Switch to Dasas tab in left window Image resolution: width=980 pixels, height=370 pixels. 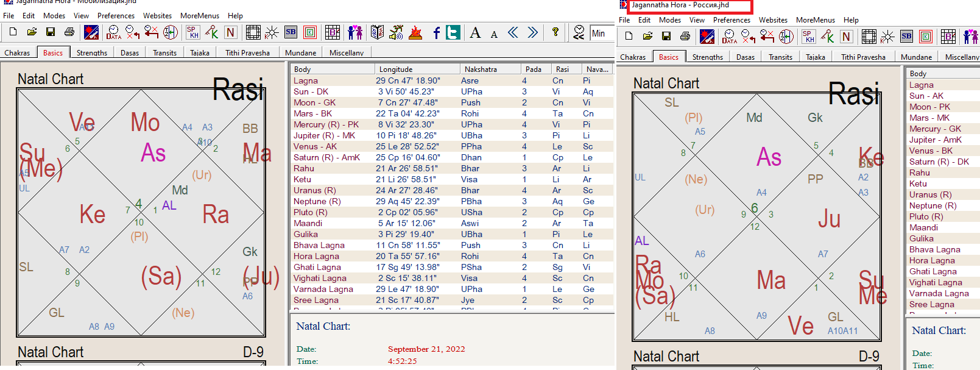(x=130, y=52)
